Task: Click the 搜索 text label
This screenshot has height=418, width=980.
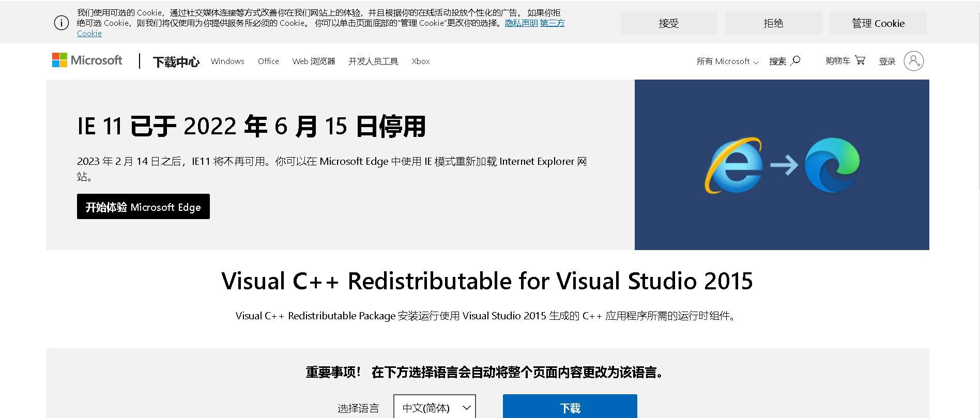Action: tap(777, 61)
